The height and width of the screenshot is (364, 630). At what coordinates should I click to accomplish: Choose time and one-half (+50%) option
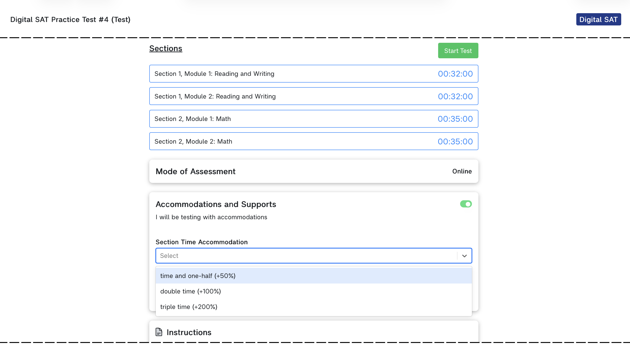pyautogui.click(x=314, y=276)
